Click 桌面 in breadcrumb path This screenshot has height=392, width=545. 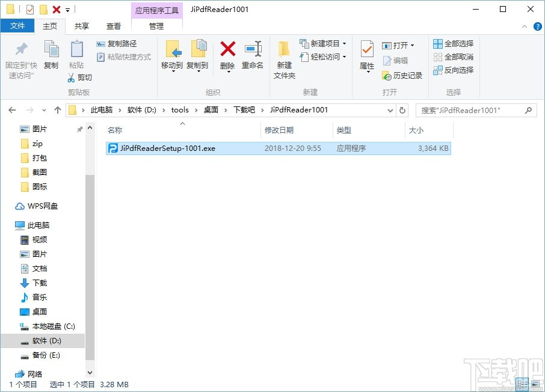(x=211, y=110)
